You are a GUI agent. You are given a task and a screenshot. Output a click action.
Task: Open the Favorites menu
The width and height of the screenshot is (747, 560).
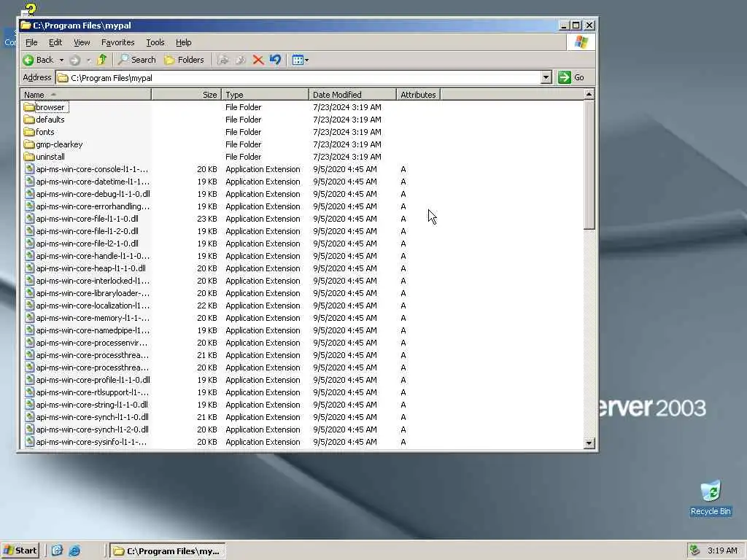tap(117, 42)
